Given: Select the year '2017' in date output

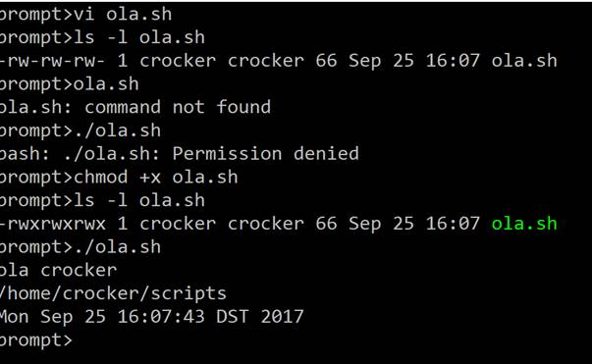Looking at the screenshot, I should pyautogui.click(x=282, y=317).
